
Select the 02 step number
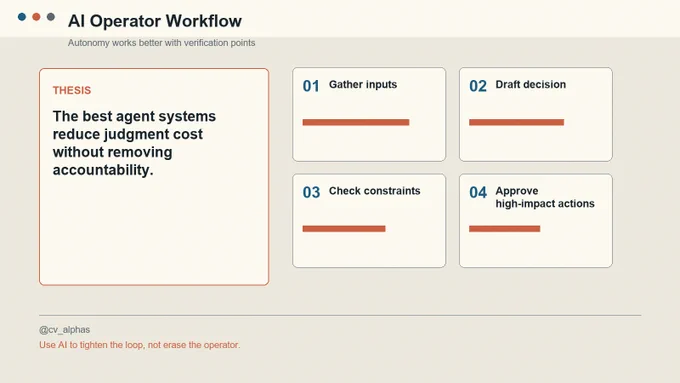[x=478, y=86]
